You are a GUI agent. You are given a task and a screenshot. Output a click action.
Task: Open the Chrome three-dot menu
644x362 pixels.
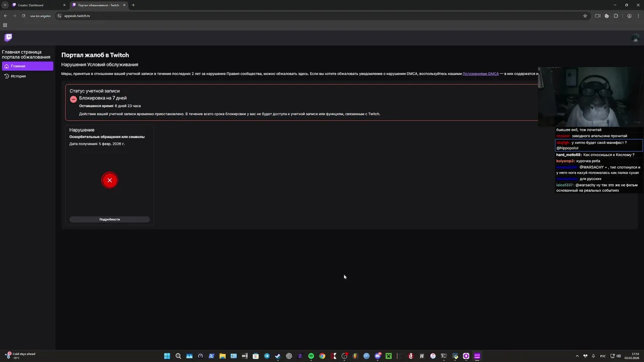click(x=638, y=16)
